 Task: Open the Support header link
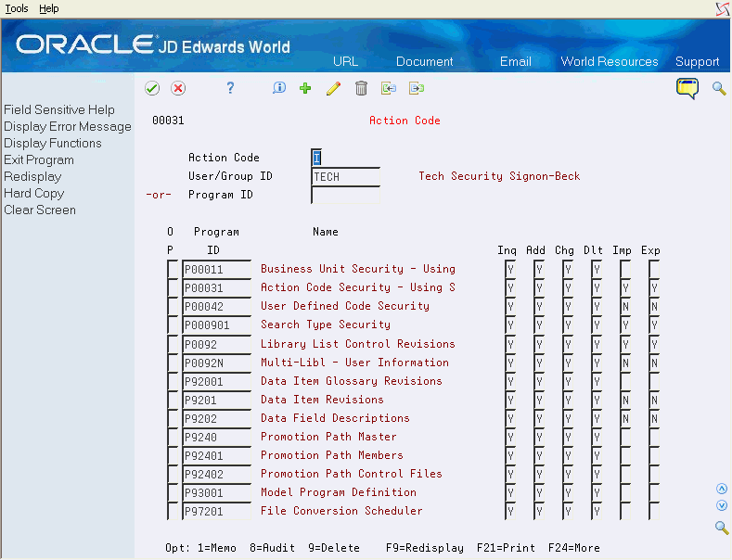[x=697, y=61]
